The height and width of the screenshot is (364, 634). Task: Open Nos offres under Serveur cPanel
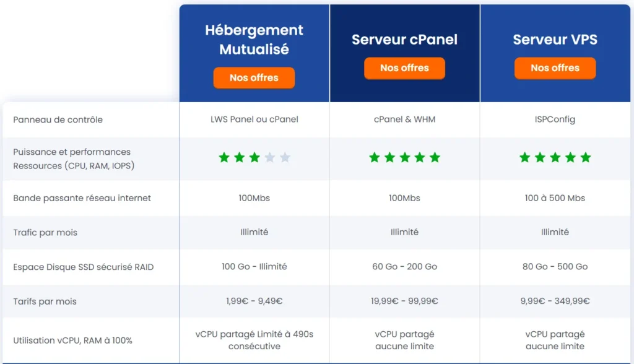(404, 68)
